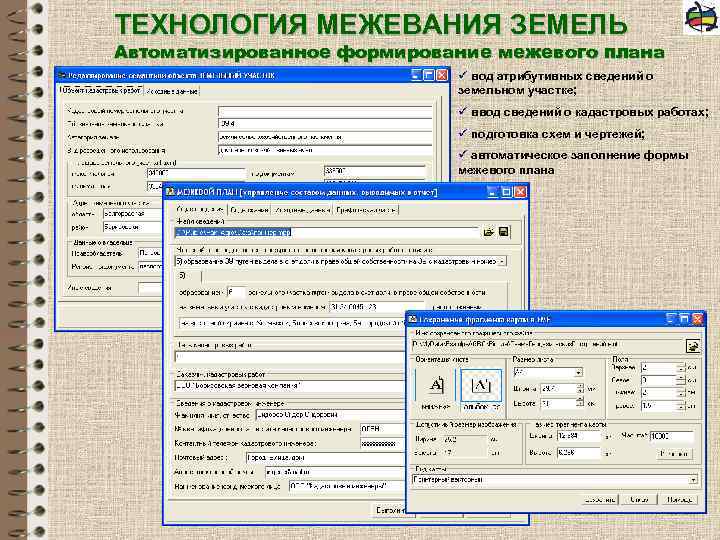The width and height of the screenshot is (720, 540).
Task: Click the Заказчик кадастровых работ field
Action: (290, 386)
